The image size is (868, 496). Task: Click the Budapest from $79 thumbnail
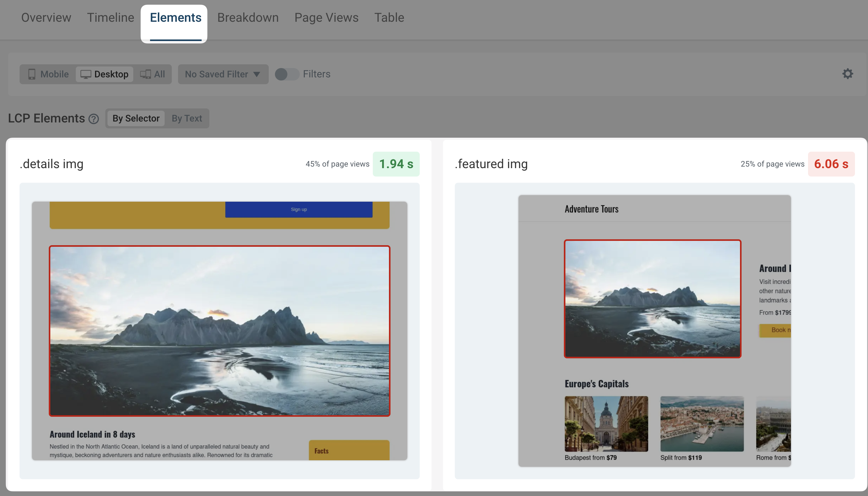606,424
